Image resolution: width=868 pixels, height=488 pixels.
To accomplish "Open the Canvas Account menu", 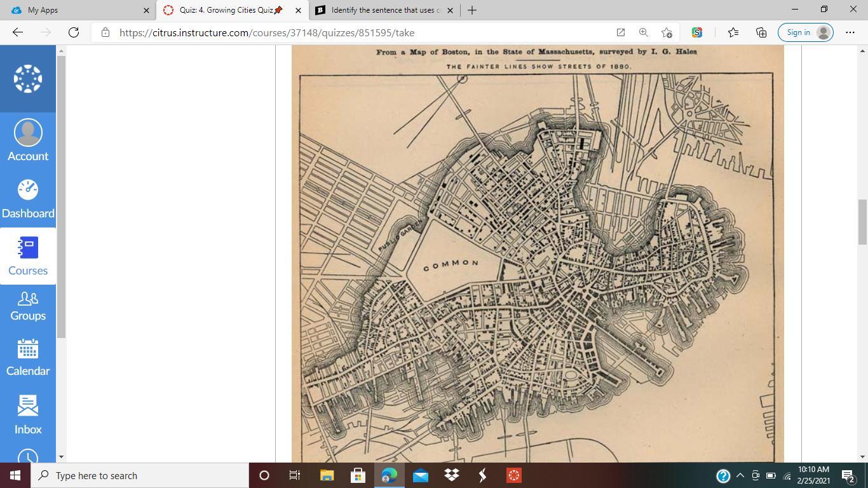I will [x=28, y=140].
